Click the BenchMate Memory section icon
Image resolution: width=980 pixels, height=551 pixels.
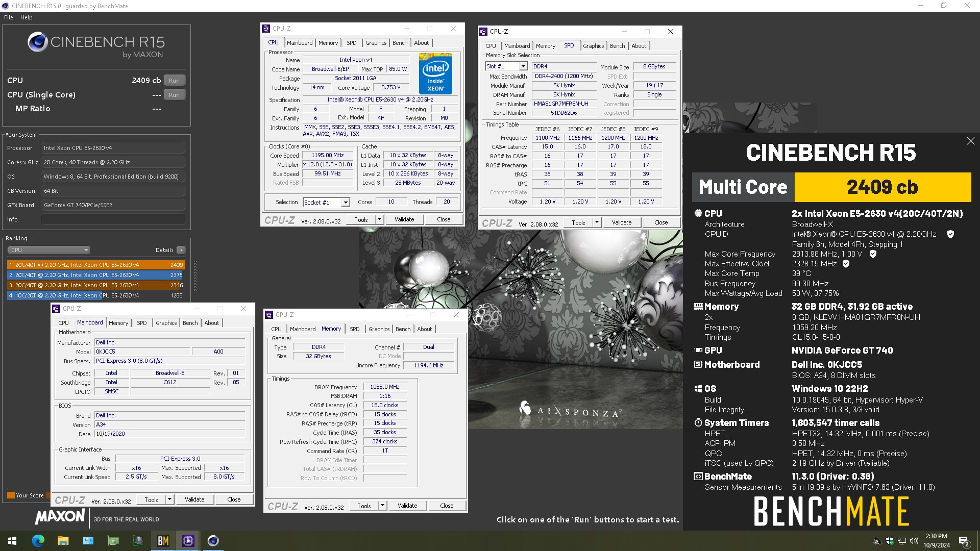pos(698,306)
